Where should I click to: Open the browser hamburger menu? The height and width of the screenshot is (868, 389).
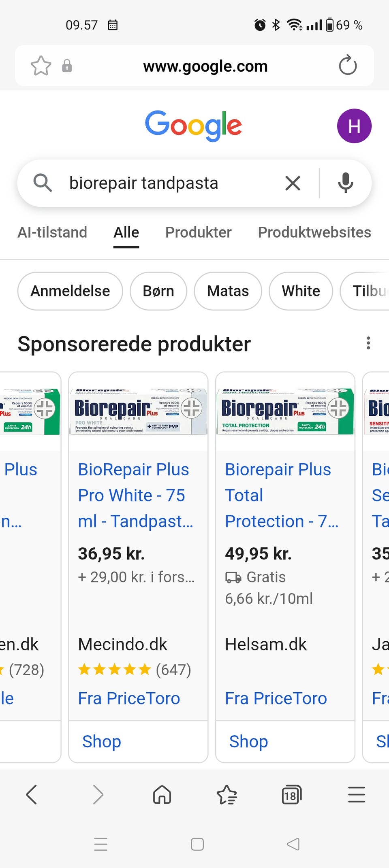coord(356,794)
